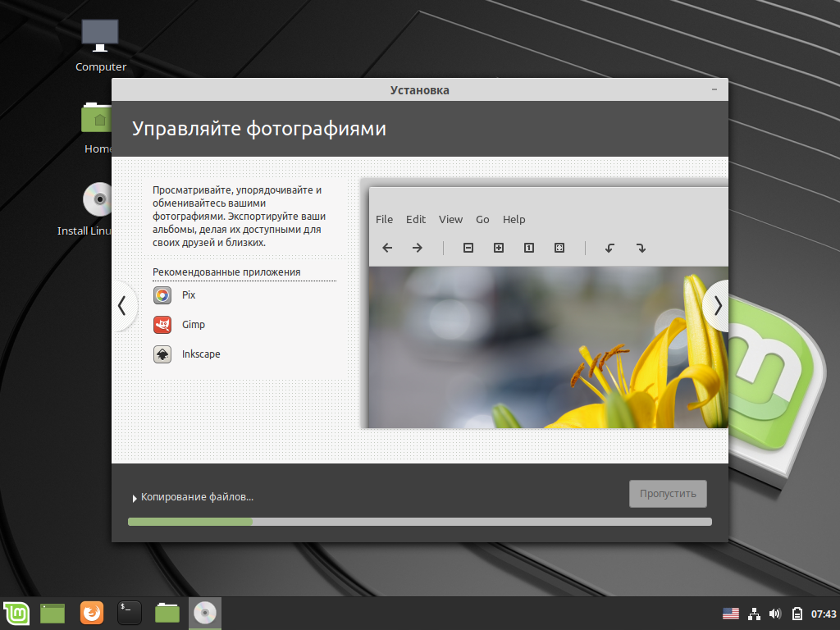Launch Firefox from the panel
The image size is (840, 630).
coord(92,613)
